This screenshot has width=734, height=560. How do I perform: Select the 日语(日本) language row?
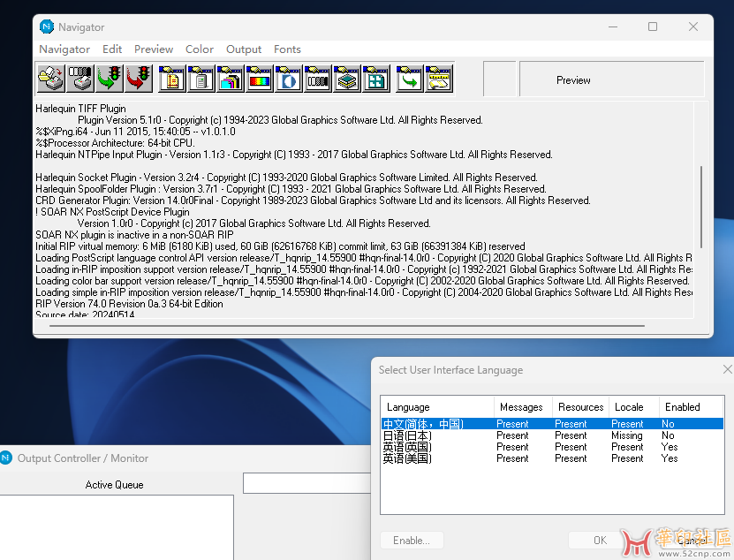(x=552, y=435)
